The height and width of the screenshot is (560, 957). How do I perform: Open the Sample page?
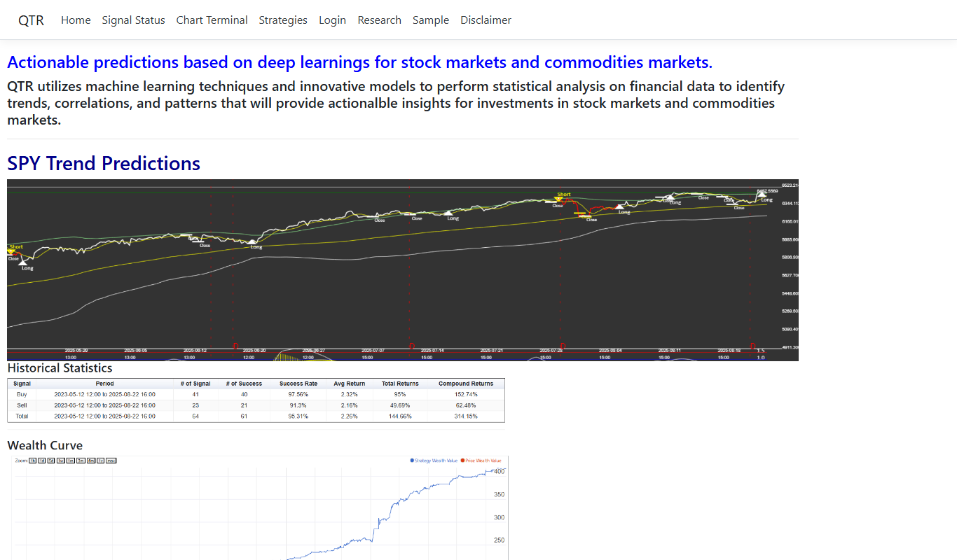[431, 20]
